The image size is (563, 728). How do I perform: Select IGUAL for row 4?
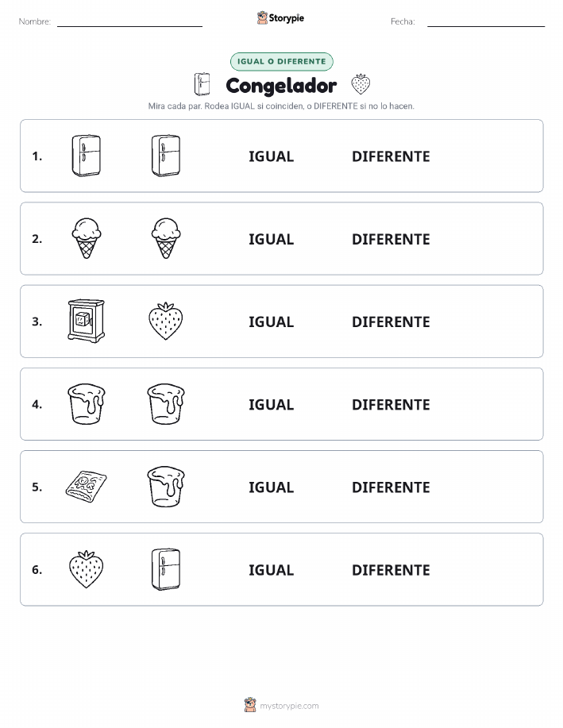click(272, 404)
